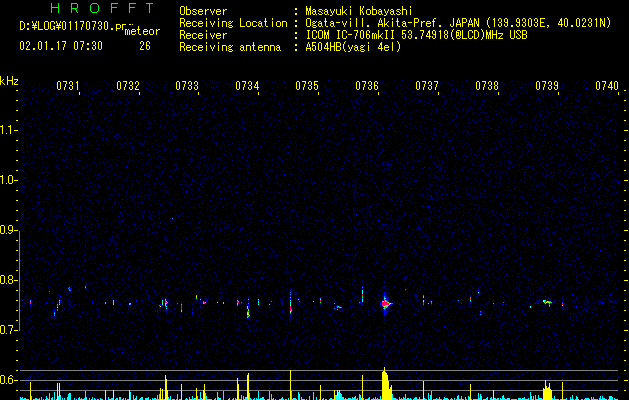Click the tall yellow power peak after 0736
The image size is (629, 400).
point(386,384)
